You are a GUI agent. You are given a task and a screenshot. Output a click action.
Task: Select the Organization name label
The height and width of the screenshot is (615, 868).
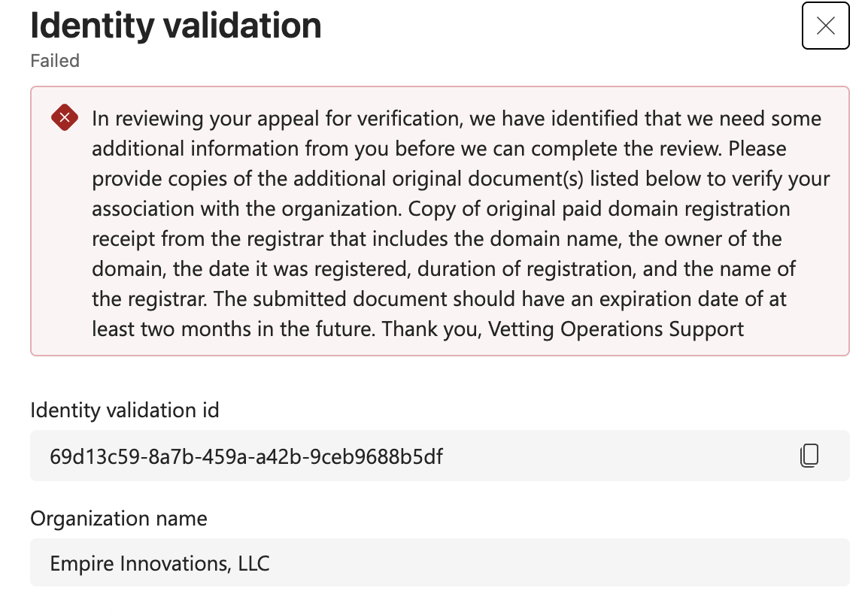118,519
